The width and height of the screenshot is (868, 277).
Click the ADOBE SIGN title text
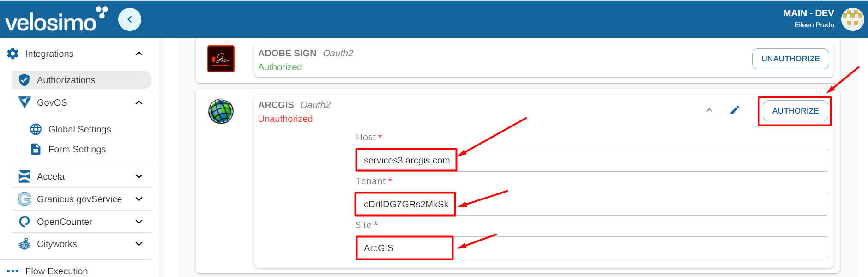point(287,53)
